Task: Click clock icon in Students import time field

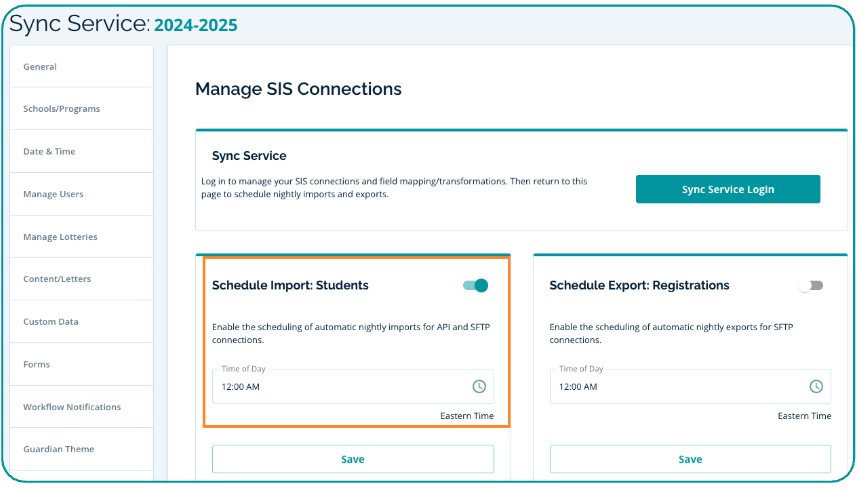Action: [x=478, y=386]
